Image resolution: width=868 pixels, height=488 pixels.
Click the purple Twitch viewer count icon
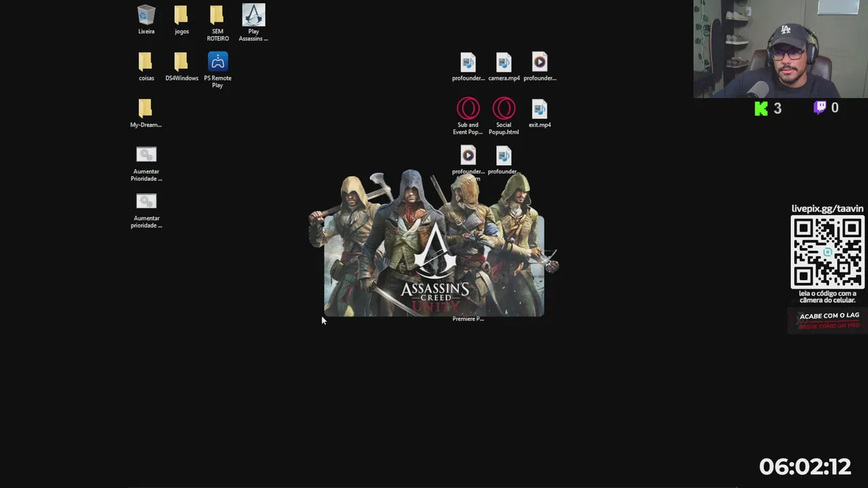pos(820,108)
